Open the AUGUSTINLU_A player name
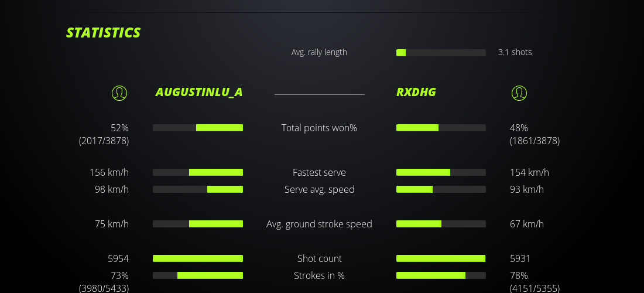Screen dimensions: 644x293 tap(199, 92)
